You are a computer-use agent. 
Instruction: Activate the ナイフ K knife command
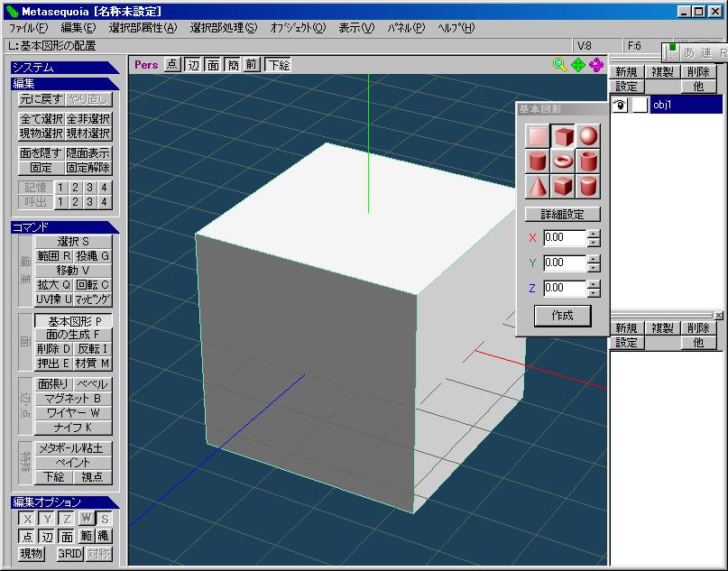pos(73,427)
